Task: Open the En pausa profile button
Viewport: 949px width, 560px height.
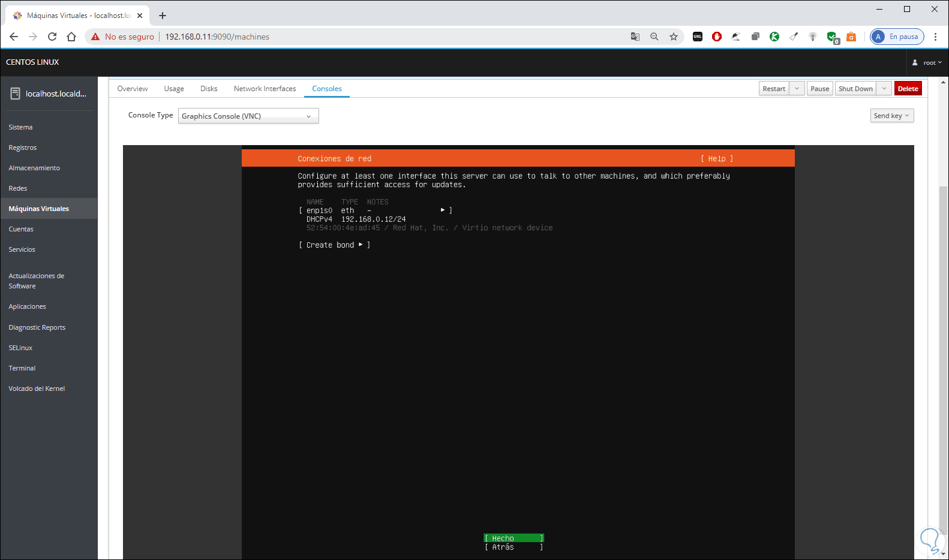Action: 897,37
